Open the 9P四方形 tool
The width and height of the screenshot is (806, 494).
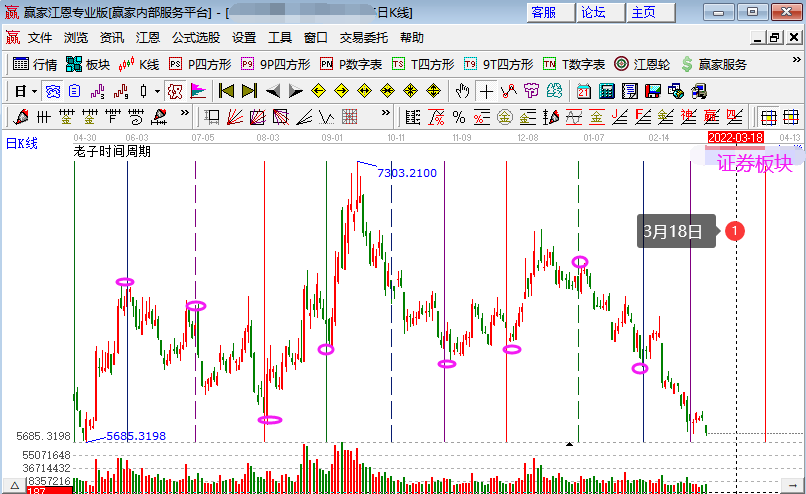coord(276,64)
